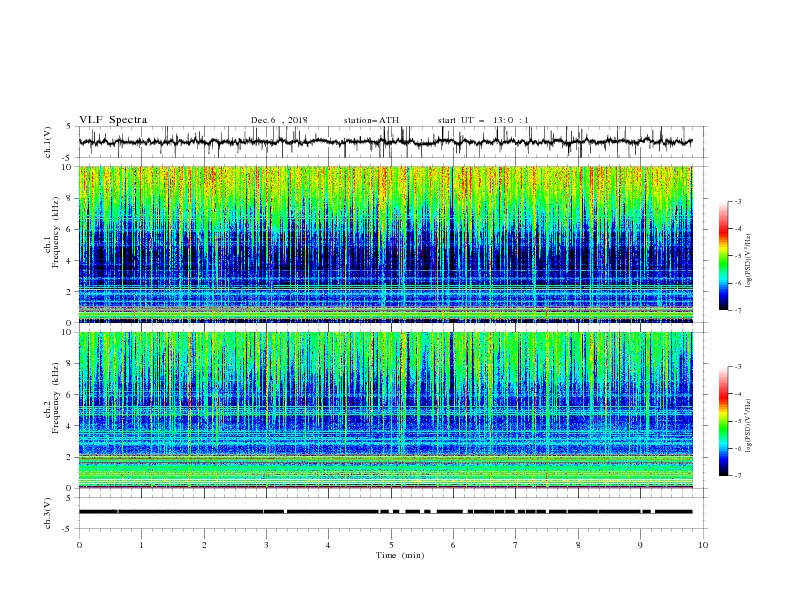Click the ch.3 black signal bar

point(385,512)
